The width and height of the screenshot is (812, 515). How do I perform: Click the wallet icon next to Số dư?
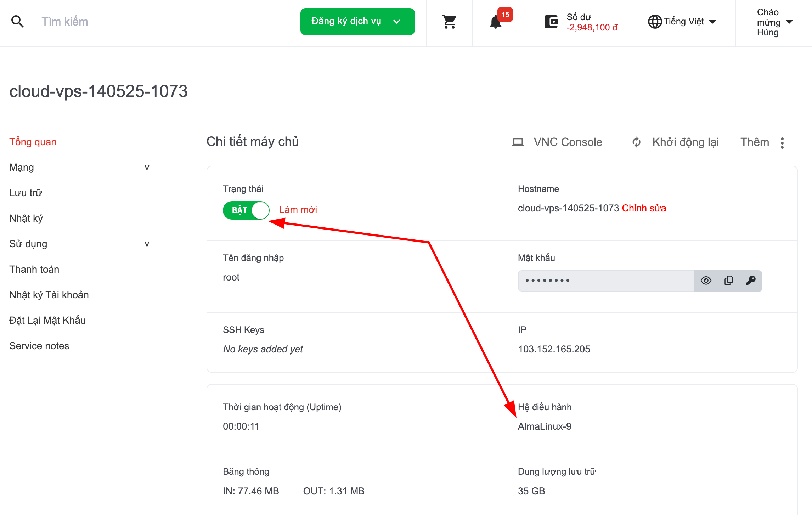(x=551, y=21)
